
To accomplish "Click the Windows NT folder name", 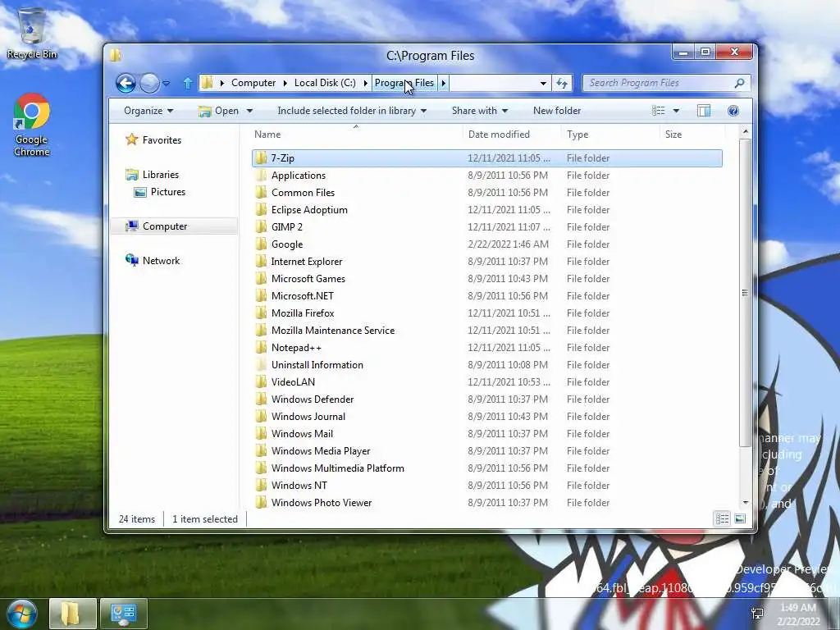I will pos(299,486).
